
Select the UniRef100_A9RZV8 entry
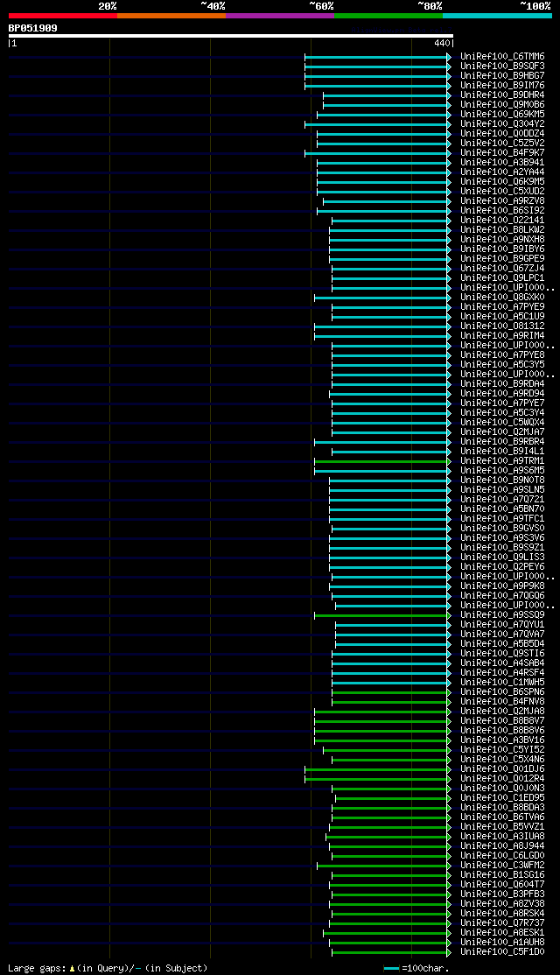[503, 200]
